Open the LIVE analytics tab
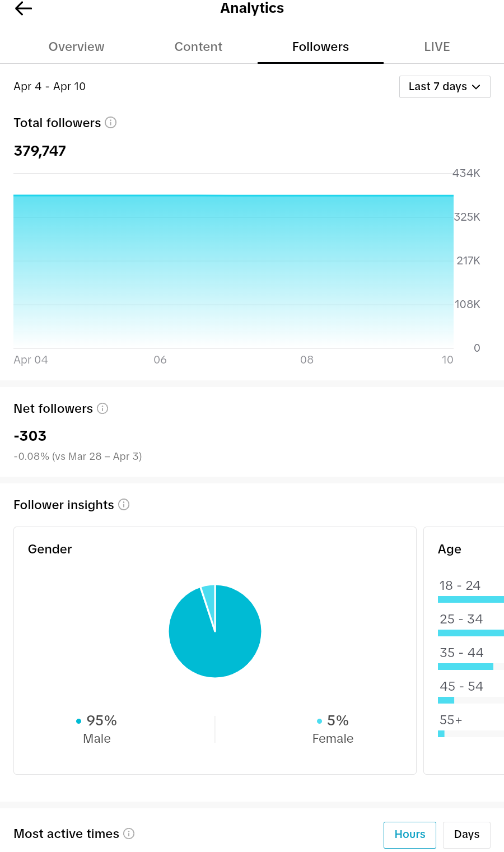Viewport: 504px width, 852px height. click(x=437, y=47)
